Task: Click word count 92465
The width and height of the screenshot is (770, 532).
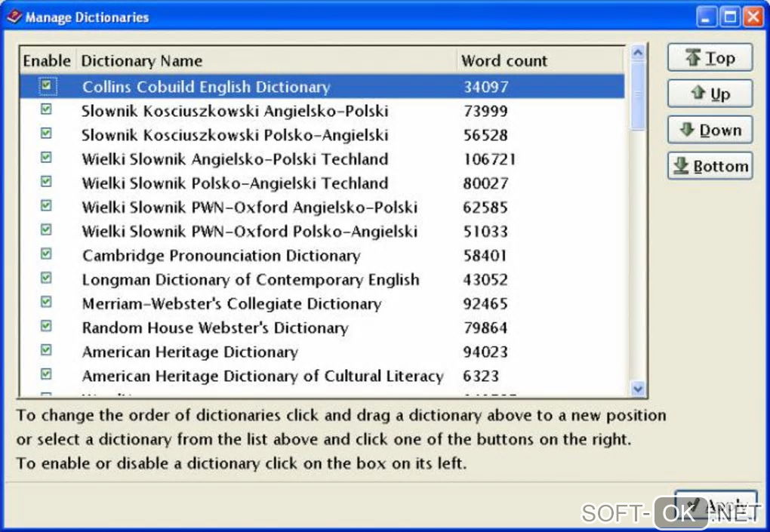Action: (485, 304)
